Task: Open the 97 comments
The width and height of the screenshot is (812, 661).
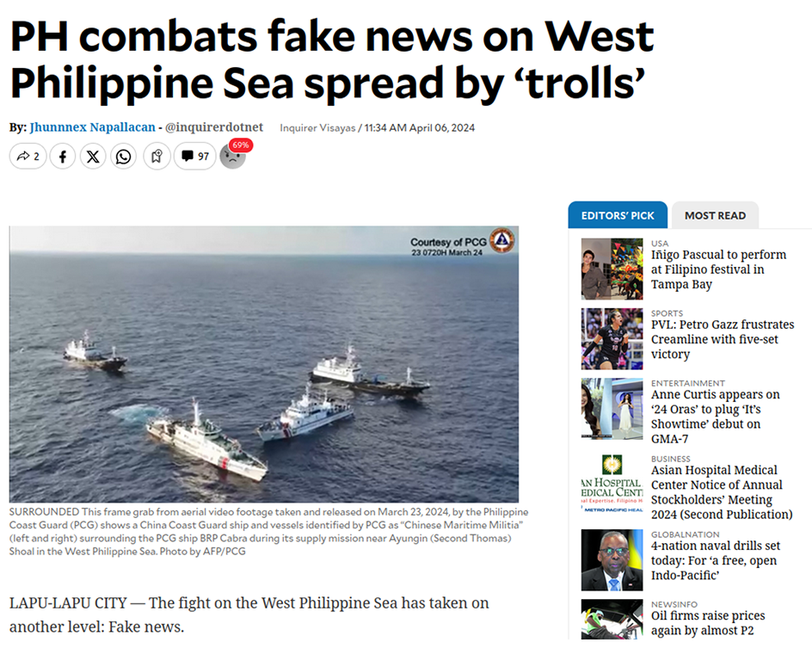Action: point(194,156)
